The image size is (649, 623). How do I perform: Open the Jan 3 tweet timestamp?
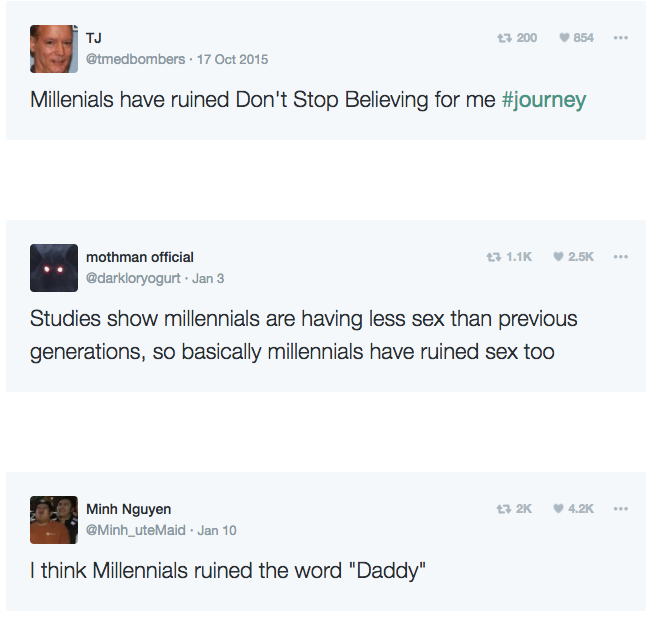(208, 278)
